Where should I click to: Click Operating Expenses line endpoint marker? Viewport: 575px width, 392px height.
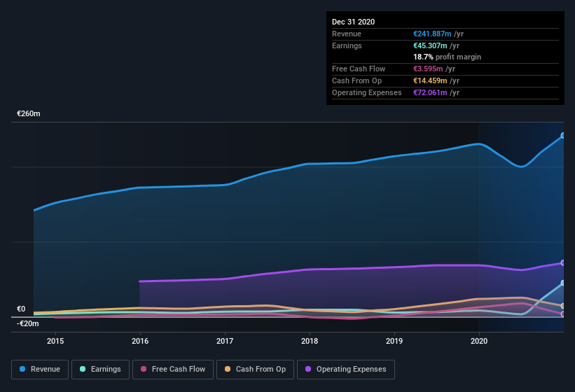[x=563, y=263]
